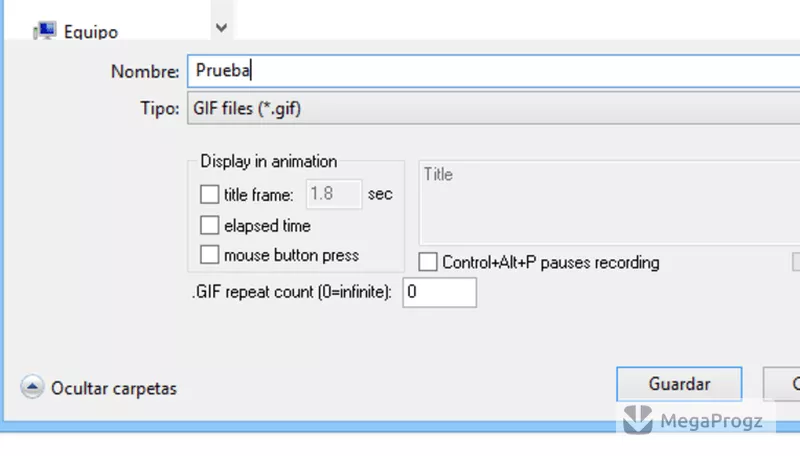The width and height of the screenshot is (800, 456).
Task: Enable the title frame checkbox
Action: 209,194
